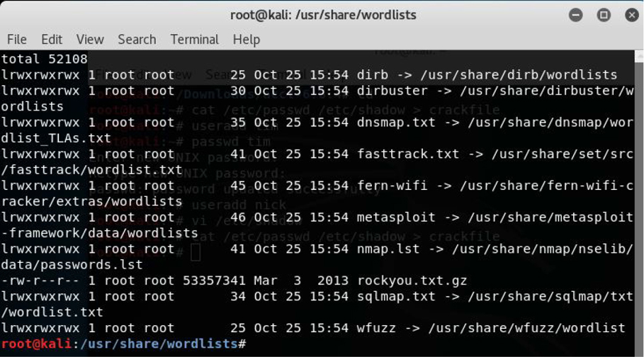The width and height of the screenshot is (644, 357).
Task: Maximize the terminal window
Action: [604, 15]
